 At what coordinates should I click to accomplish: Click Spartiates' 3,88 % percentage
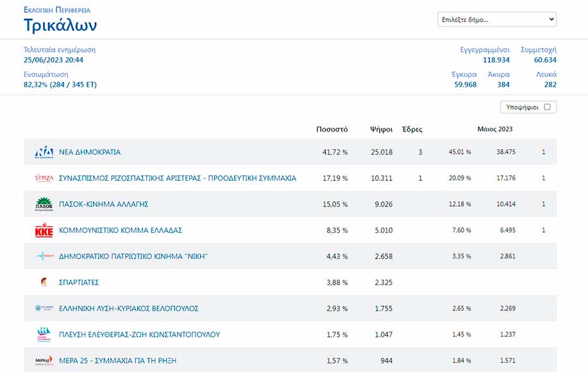point(337,282)
